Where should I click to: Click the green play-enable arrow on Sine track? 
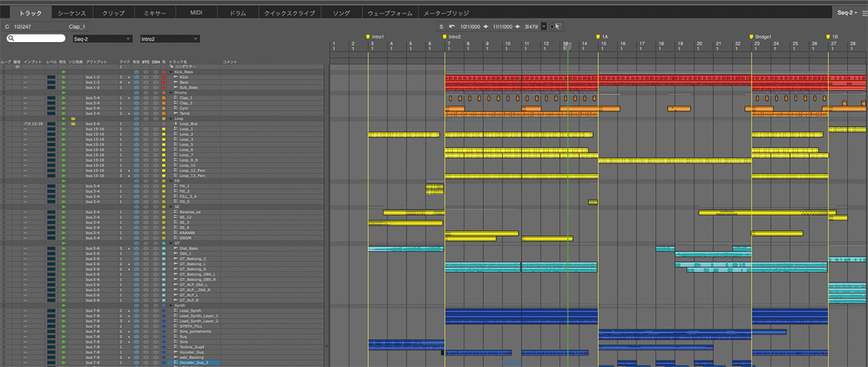coord(64,342)
